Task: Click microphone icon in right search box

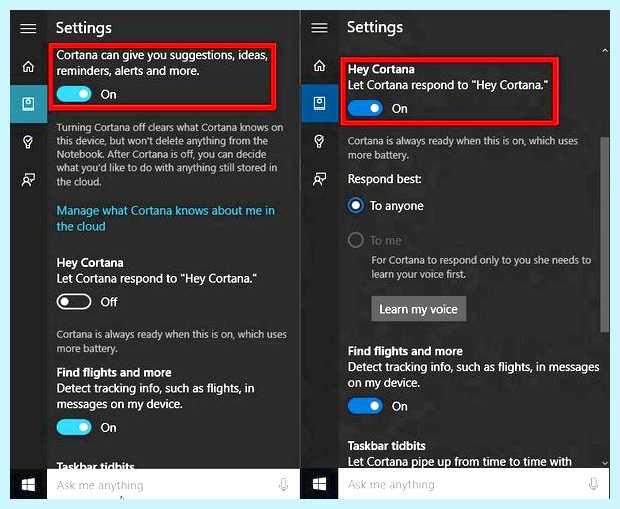Action: click(x=593, y=483)
